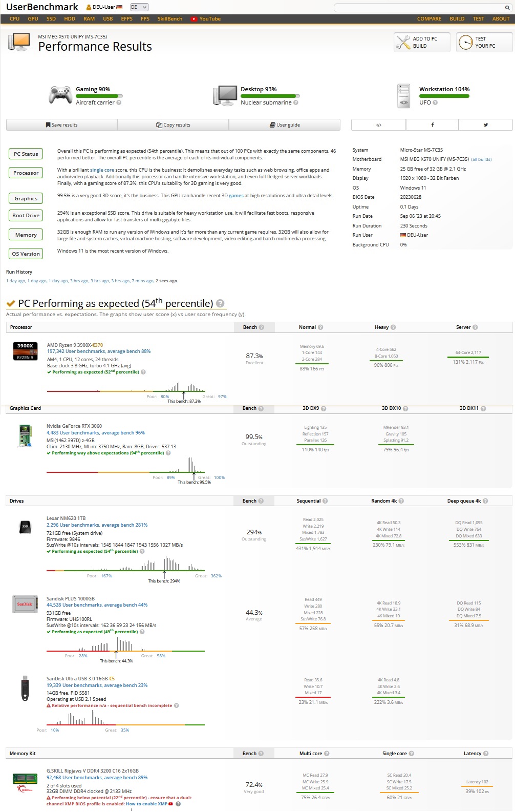Open help for 3D DX11 column

(x=483, y=409)
